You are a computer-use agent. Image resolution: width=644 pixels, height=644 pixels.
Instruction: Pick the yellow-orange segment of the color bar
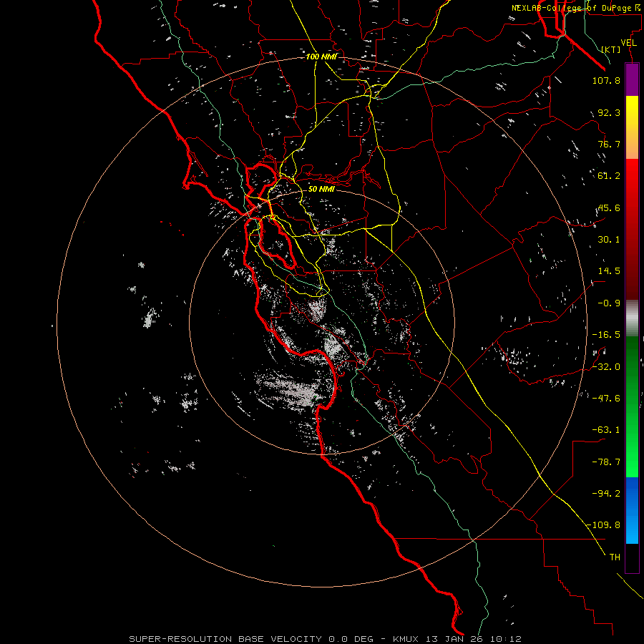coord(632,127)
